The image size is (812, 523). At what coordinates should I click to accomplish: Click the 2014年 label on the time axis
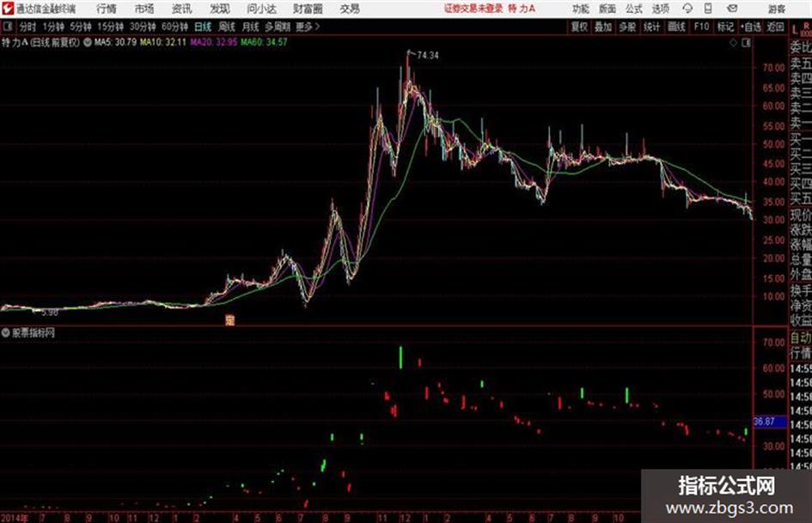click(x=14, y=518)
